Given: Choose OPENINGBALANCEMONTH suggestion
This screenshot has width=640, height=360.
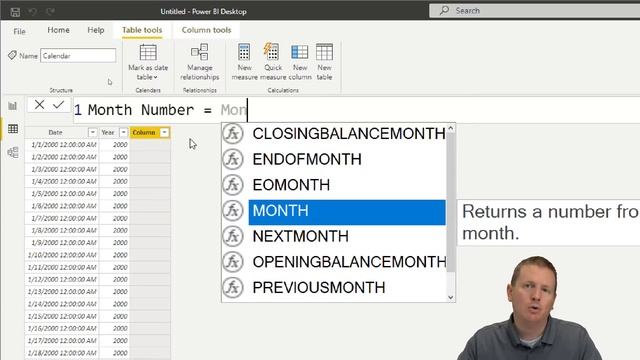Looking at the screenshot, I should click(x=349, y=262).
